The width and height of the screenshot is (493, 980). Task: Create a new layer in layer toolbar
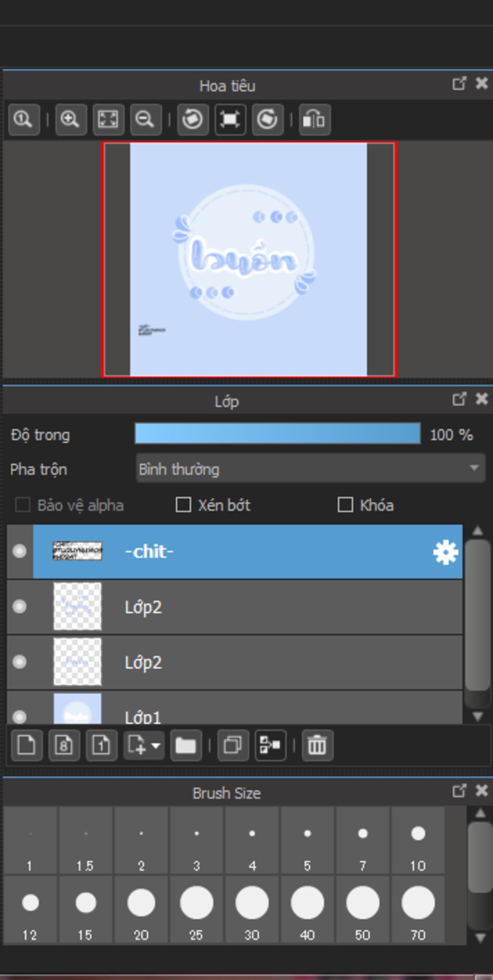click(26, 746)
